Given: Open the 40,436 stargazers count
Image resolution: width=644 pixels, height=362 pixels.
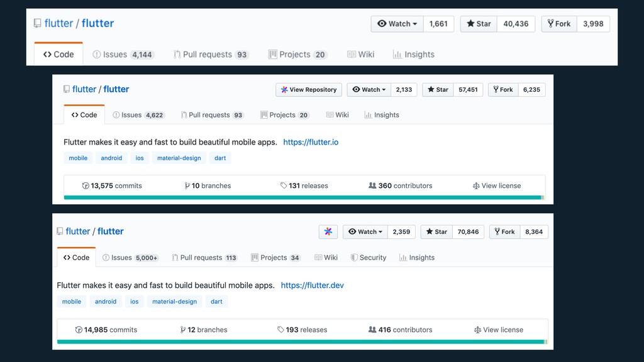Looking at the screenshot, I should point(516,24).
